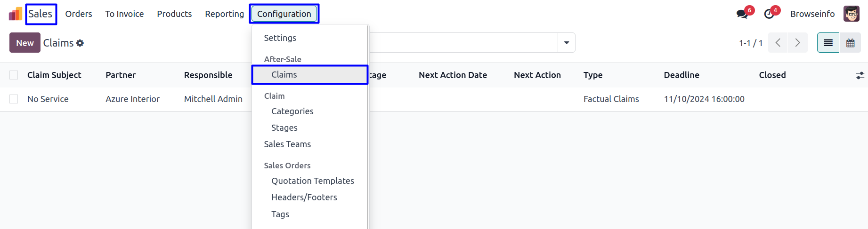Choose Quotation Templates menu entry
This screenshot has height=229, width=868.
point(313,181)
